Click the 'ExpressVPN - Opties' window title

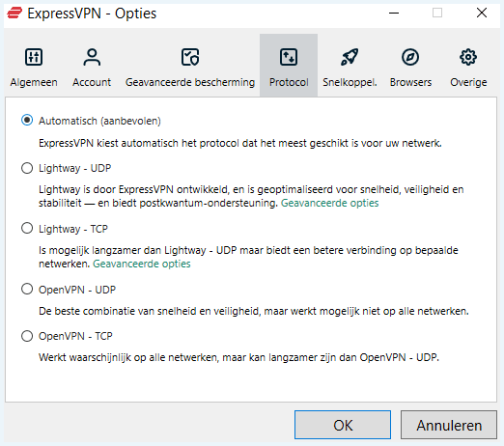pyautogui.click(x=92, y=14)
